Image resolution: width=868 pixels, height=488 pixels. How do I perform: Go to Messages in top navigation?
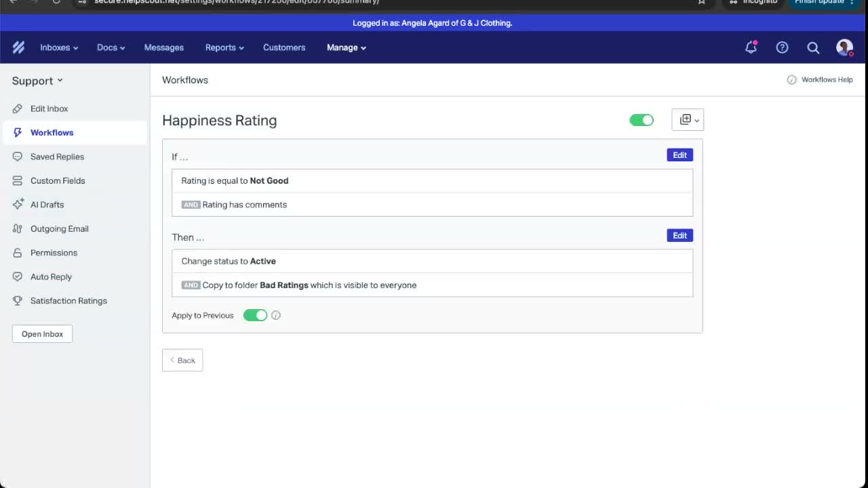(x=164, y=47)
